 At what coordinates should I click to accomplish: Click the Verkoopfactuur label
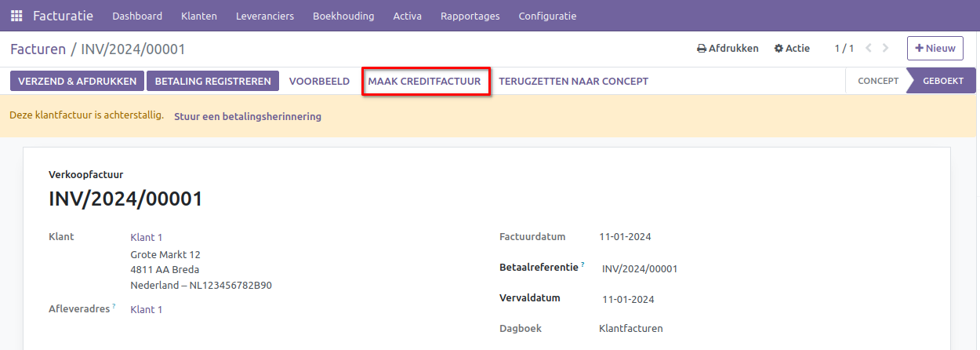[x=85, y=174]
